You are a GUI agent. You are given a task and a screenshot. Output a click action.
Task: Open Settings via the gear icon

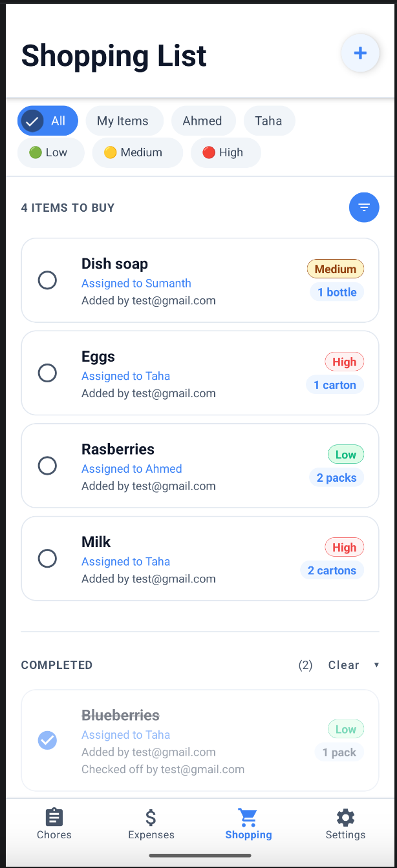point(345,817)
